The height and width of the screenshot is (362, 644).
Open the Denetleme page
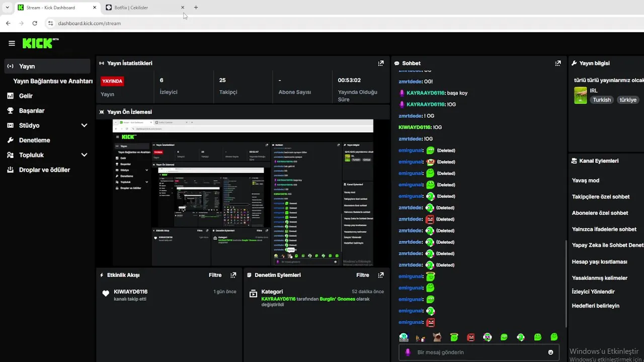tap(34, 140)
